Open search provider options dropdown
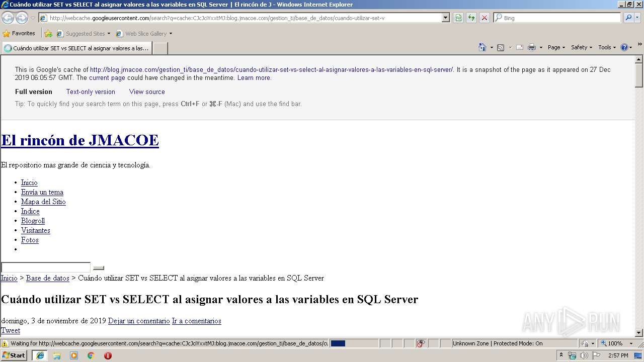This screenshot has height=362, width=644. 638,18
